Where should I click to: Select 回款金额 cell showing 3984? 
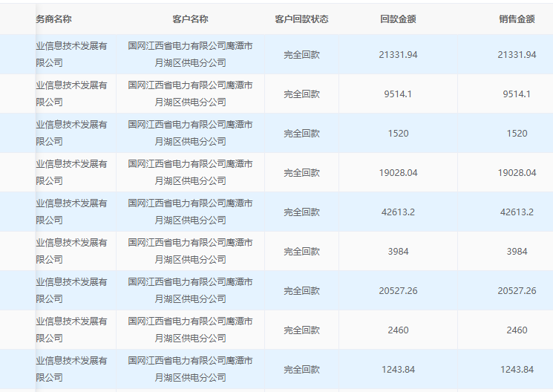398,252
